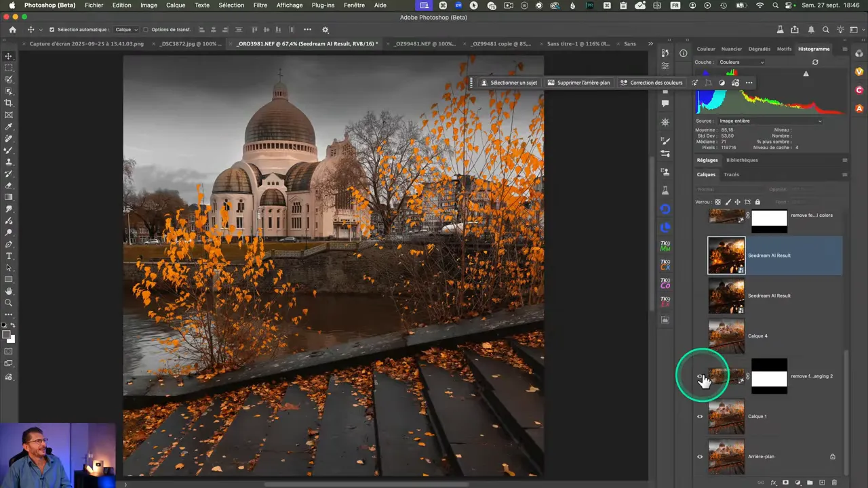Switch to the Tracés tab
The image size is (868, 488).
pos(731,174)
